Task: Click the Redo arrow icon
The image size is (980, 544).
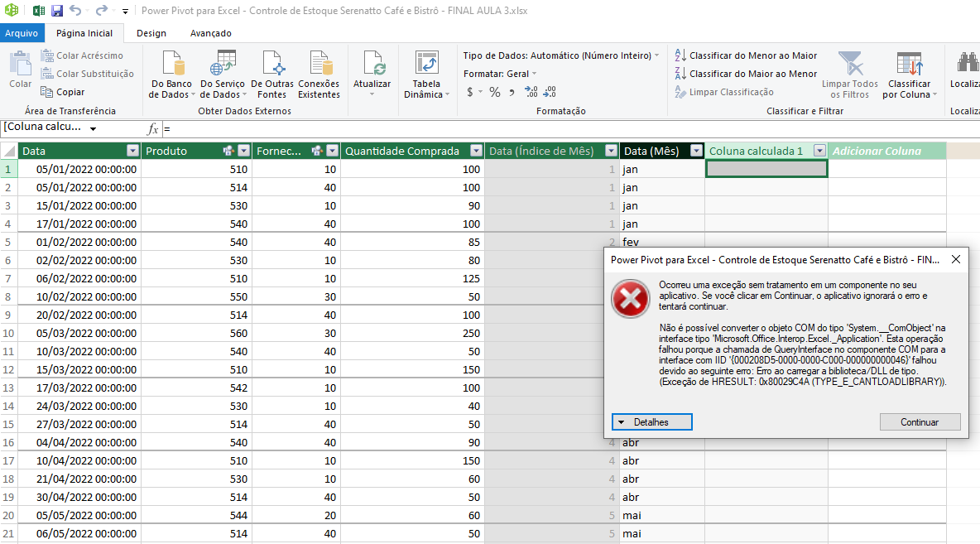Action: pos(102,11)
